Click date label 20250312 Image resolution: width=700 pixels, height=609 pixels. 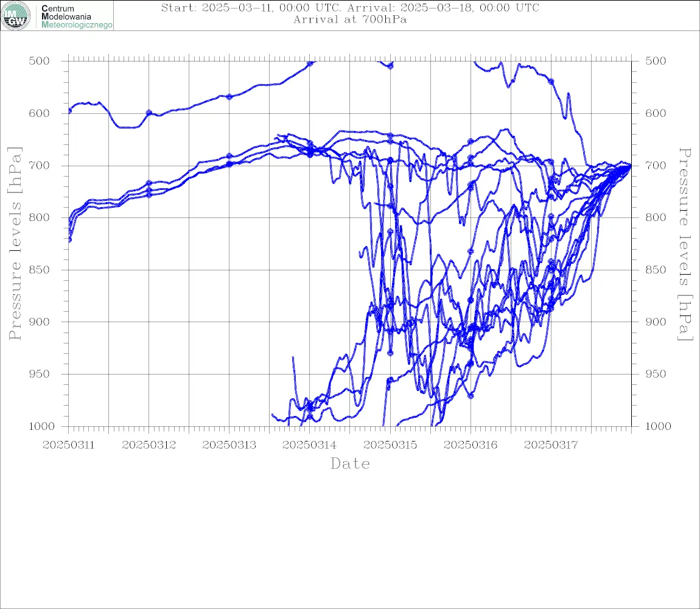coord(149,445)
